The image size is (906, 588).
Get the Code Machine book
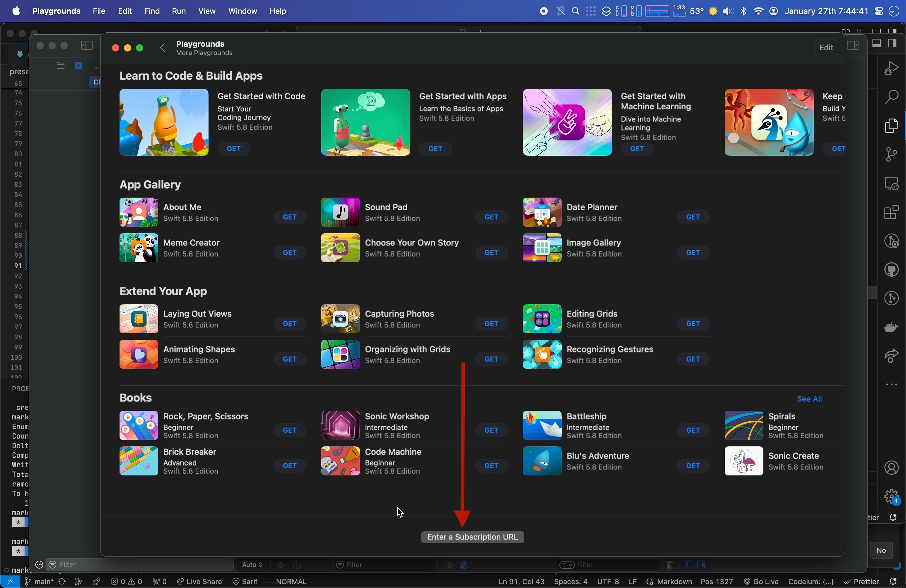[x=492, y=466]
